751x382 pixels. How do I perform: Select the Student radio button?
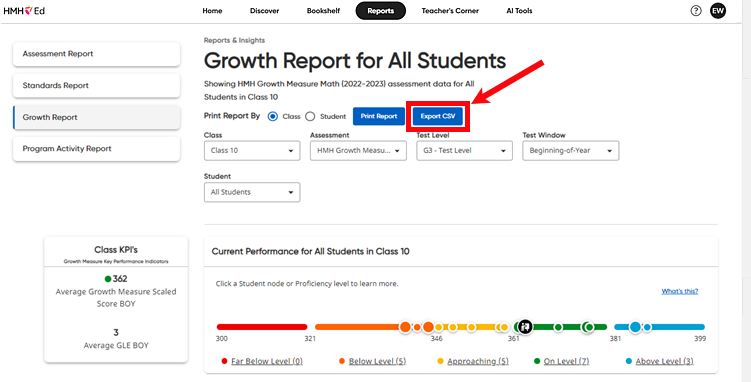[x=310, y=116]
